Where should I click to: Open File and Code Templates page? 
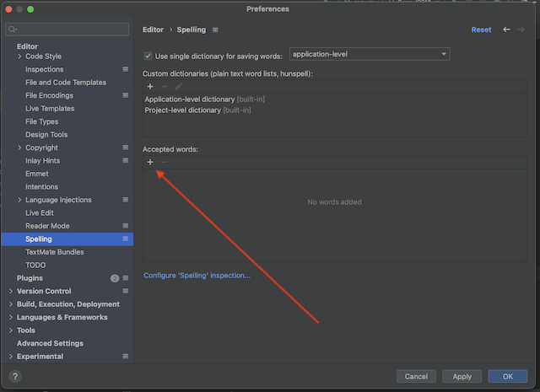(x=66, y=83)
